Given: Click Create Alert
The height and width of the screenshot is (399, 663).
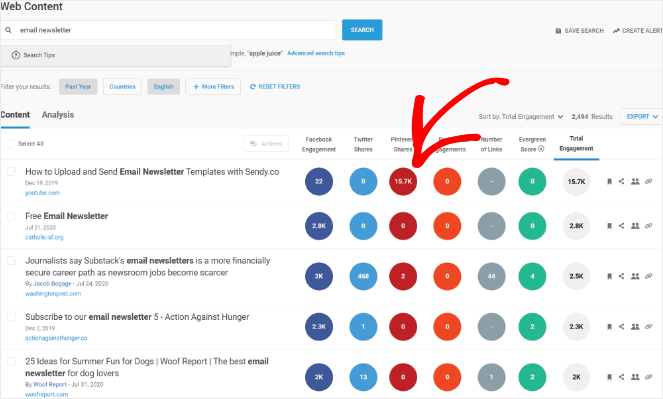Looking at the screenshot, I should pyautogui.click(x=638, y=31).
